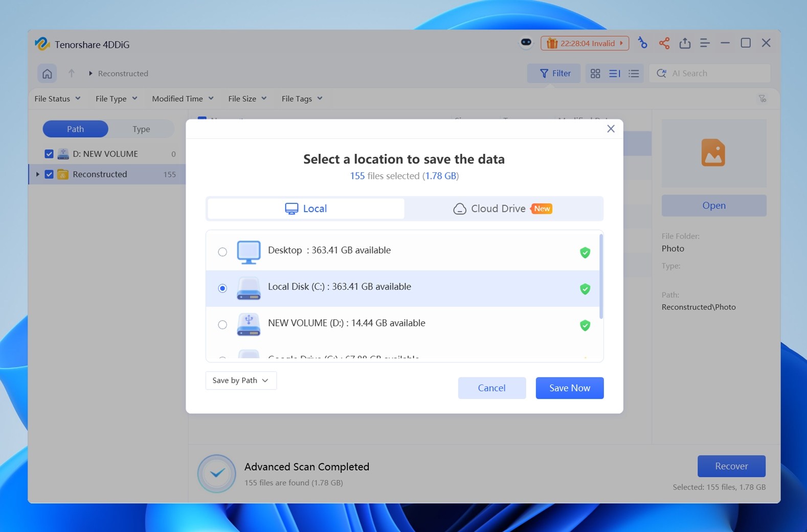807x532 pixels.
Task: Select NEW VOLUME (D:) as save location
Action: point(222,325)
